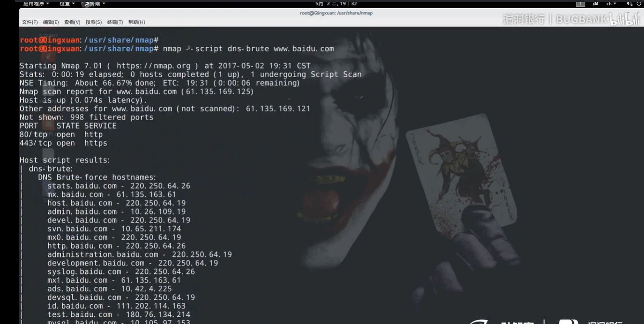Expand the 终端 app menu in top panel

pos(94,3)
